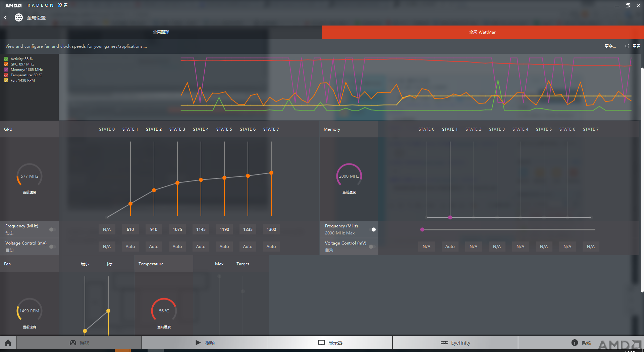Click GPU State 2 frequency 910
This screenshot has width=644, height=352.
point(154,229)
